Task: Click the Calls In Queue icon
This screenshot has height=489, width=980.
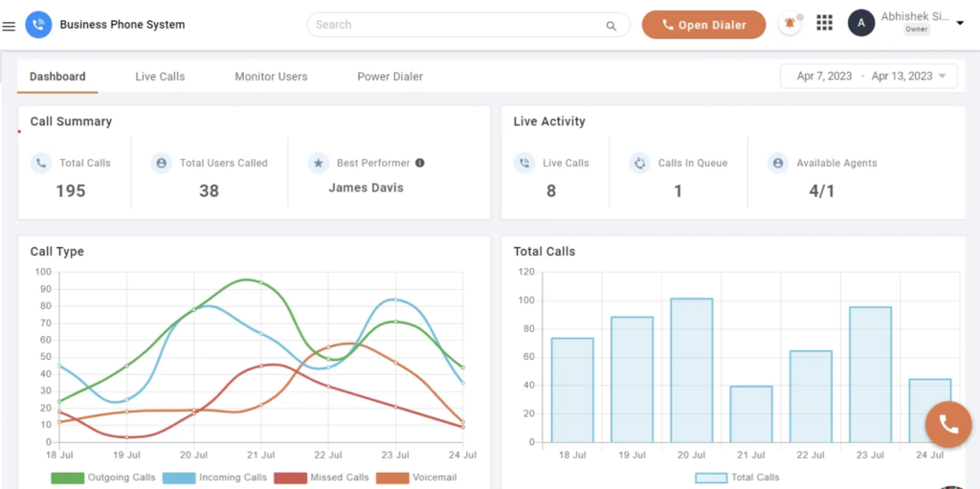Action: pyautogui.click(x=639, y=164)
